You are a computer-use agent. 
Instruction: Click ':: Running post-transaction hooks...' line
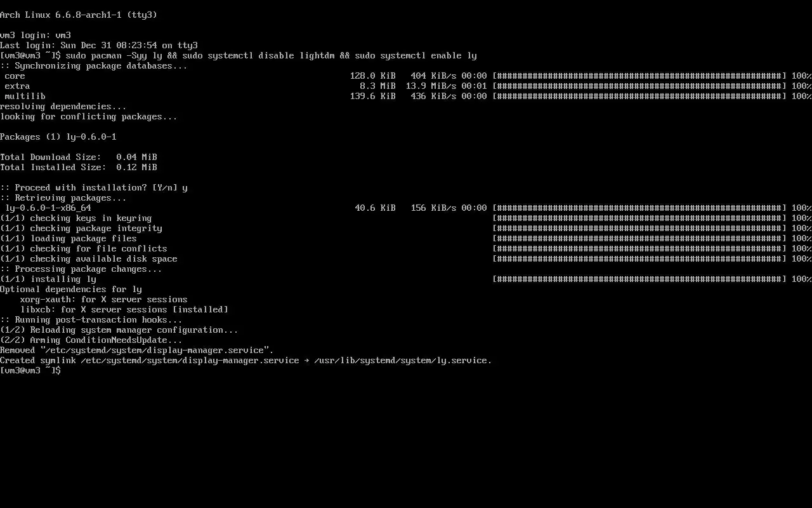click(x=91, y=319)
